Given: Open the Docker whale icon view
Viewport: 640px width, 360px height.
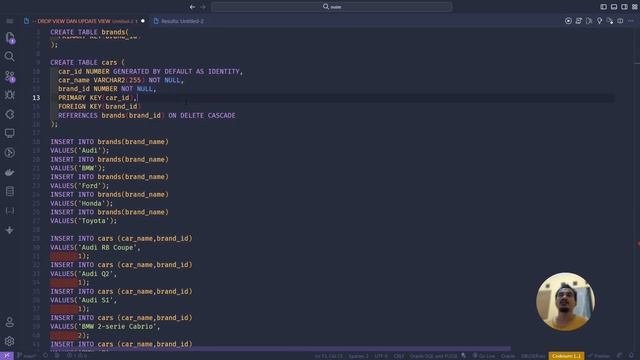Looking at the screenshot, I should pos(9,172).
